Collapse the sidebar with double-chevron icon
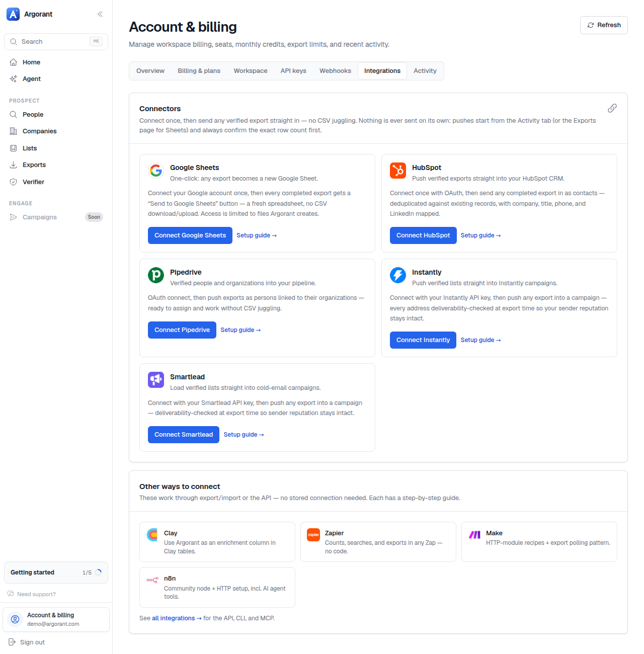Image resolution: width=644 pixels, height=654 pixels. point(100,14)
